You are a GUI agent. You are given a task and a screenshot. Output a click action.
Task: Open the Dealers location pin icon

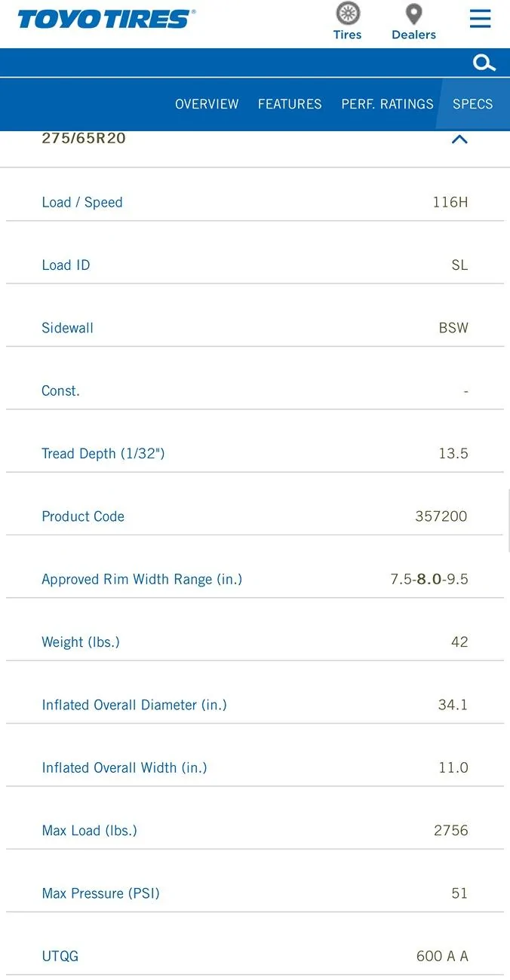point(413,14)
